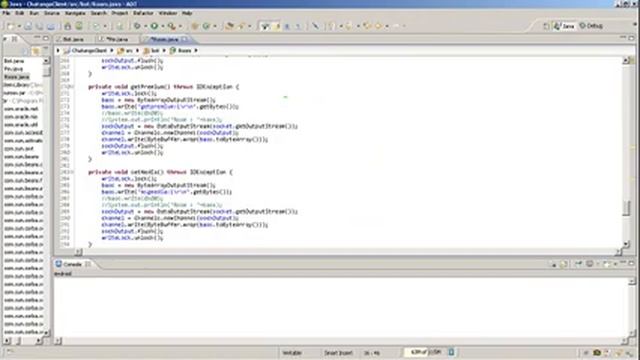Switch to the Bot.java editor tab
The height and width of the screenshot is (360, 640).
pyautogui.click(x=73, y=39)
